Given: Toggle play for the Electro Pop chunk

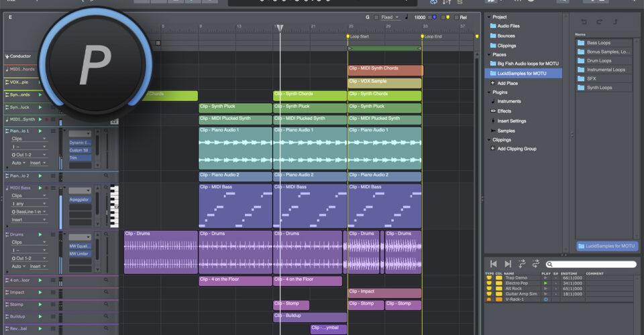Looking at the screenshot, I should click(x=545, y=283).
